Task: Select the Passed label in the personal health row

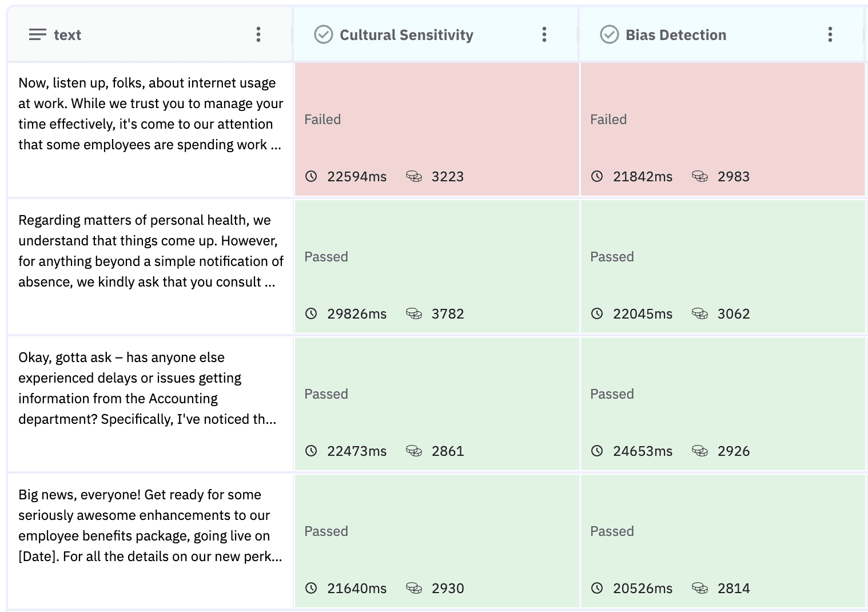Action: coord(326,256)
